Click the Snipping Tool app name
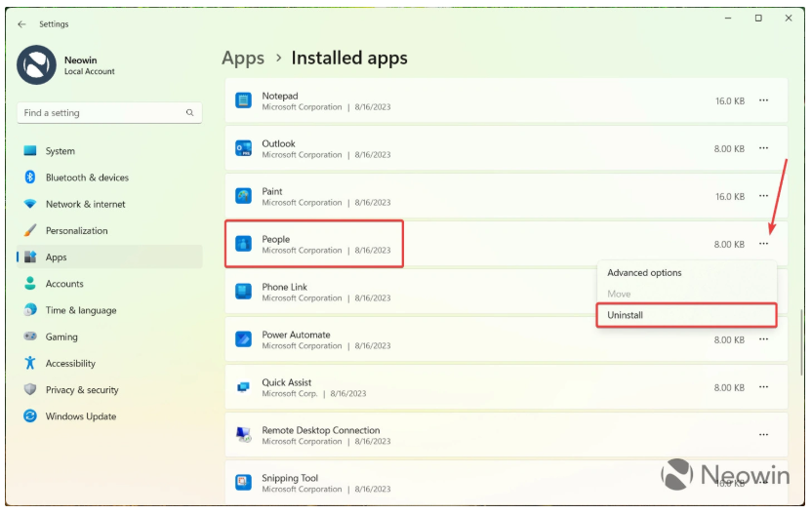Image resolution: width=812 pixels, height=514 pixels. 290,478
